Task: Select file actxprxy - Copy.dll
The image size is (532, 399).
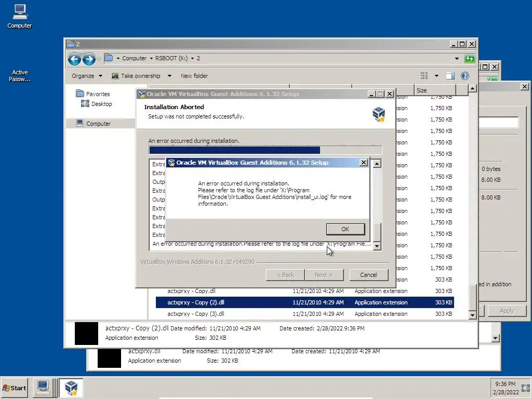Action: coord(191,291)
